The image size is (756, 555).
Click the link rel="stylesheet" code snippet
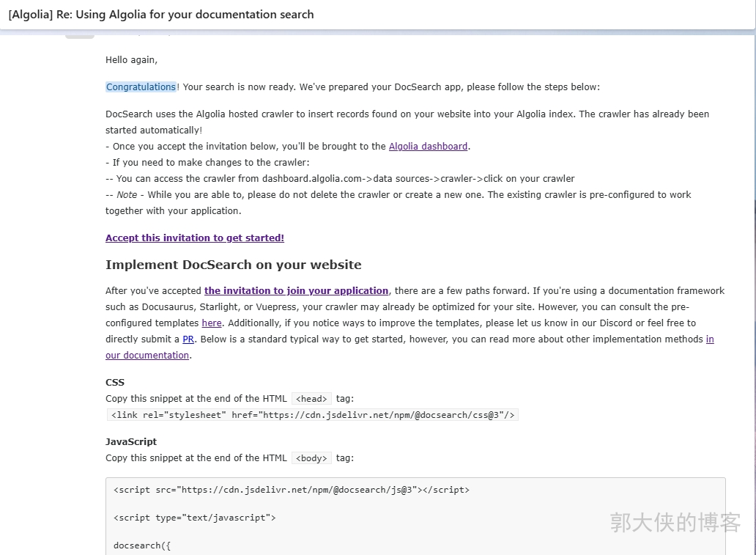pyautogui.click(x=312, y=415)
